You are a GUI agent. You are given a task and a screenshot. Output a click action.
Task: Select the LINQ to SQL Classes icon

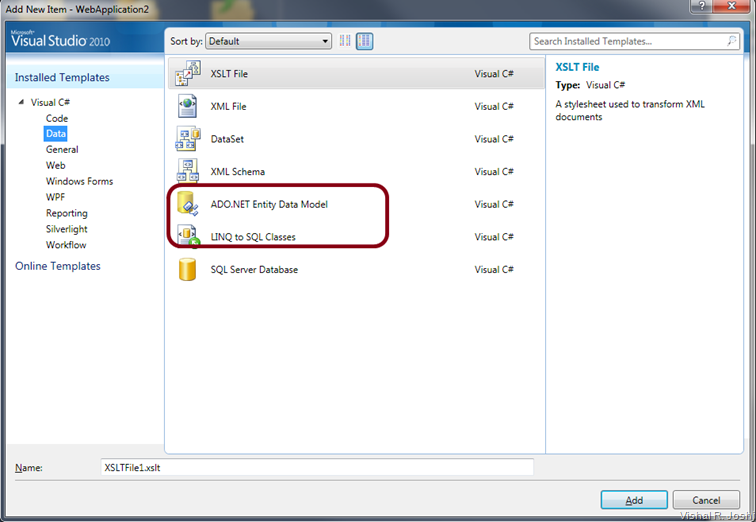click(x=188, y=236)
